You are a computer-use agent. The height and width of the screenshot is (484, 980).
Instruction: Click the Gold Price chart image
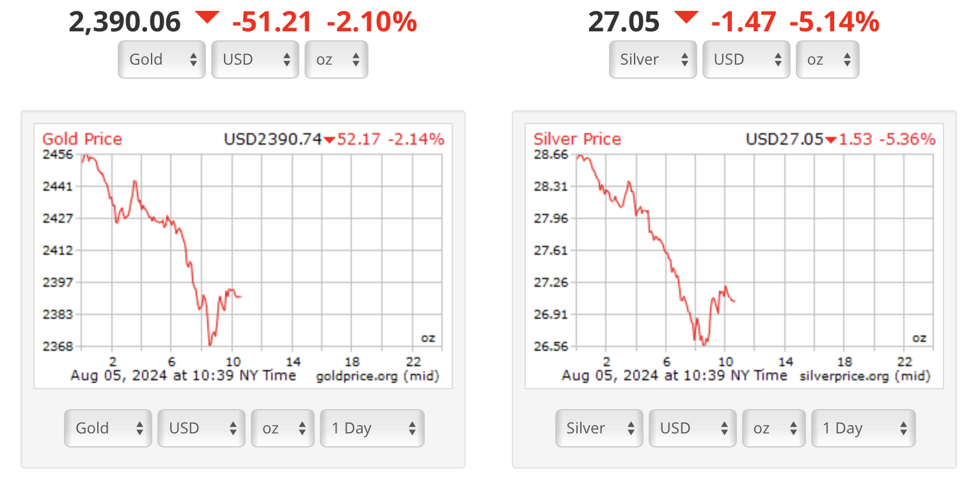243,256
